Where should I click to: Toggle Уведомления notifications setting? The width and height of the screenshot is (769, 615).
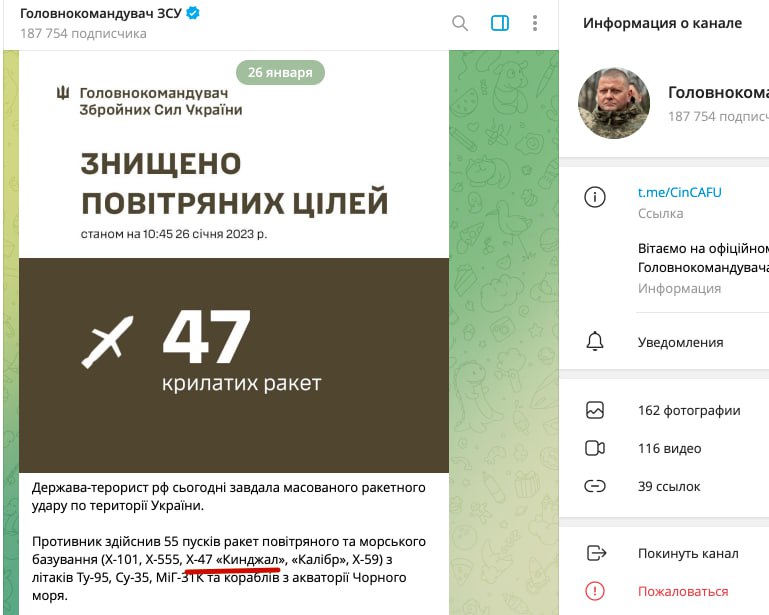click(664, 342)
